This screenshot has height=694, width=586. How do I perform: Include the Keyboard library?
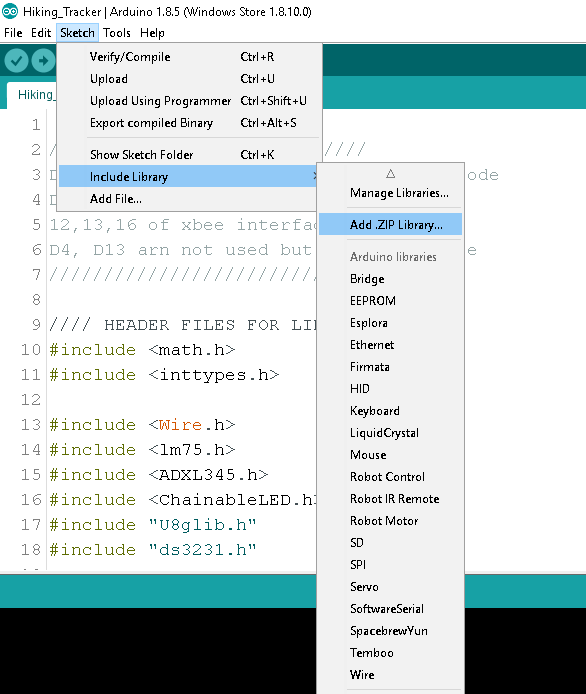click(390, 411)
